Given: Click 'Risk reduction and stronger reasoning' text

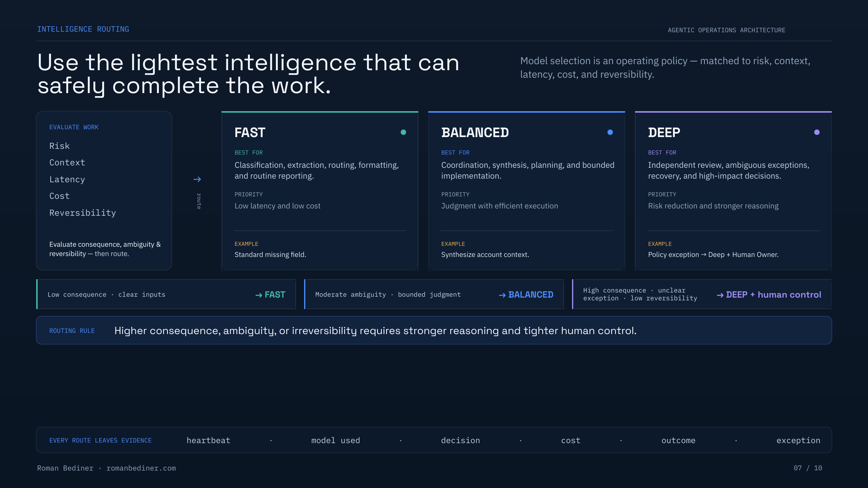Looking at the screenshot, I should [713, 206].
